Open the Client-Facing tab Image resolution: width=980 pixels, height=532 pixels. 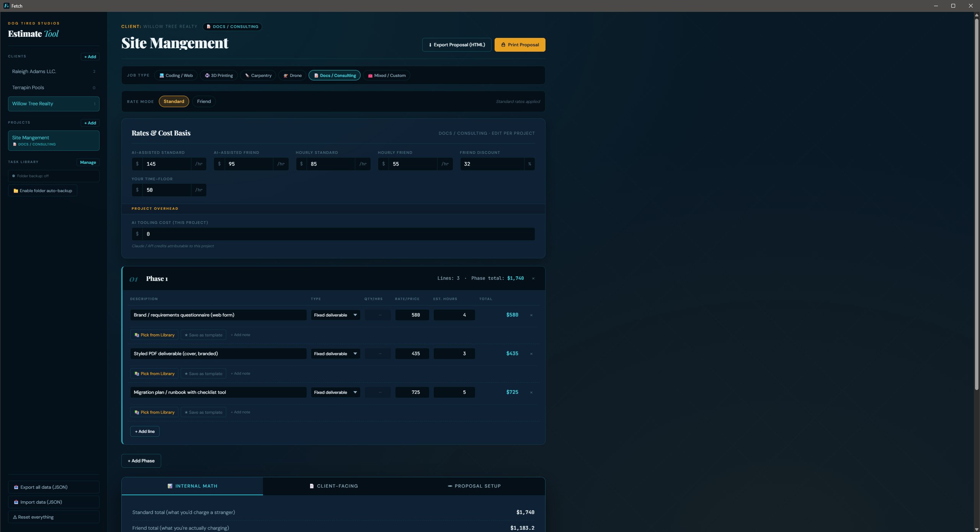point(333,486)
